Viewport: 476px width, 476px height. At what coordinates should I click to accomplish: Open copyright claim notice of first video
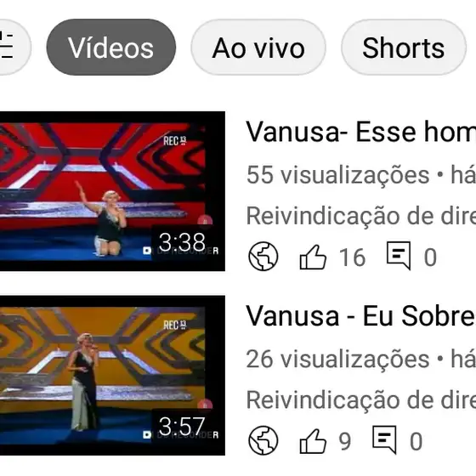[x=361, y=216]
